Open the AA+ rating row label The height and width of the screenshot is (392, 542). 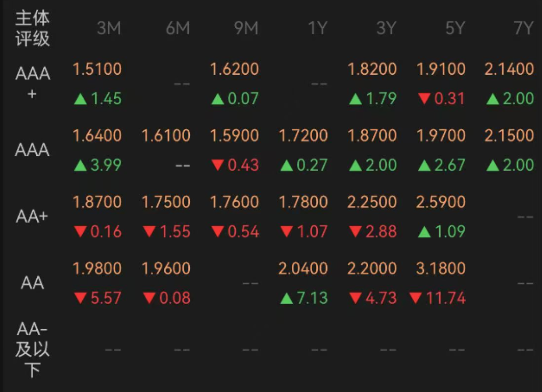[33, 217]
